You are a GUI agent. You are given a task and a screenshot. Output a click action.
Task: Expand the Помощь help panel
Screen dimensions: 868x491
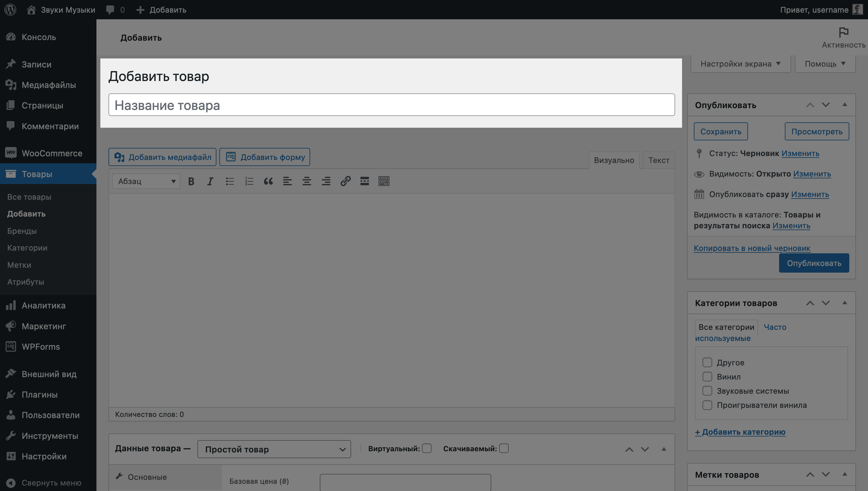(x=825, y=64)
